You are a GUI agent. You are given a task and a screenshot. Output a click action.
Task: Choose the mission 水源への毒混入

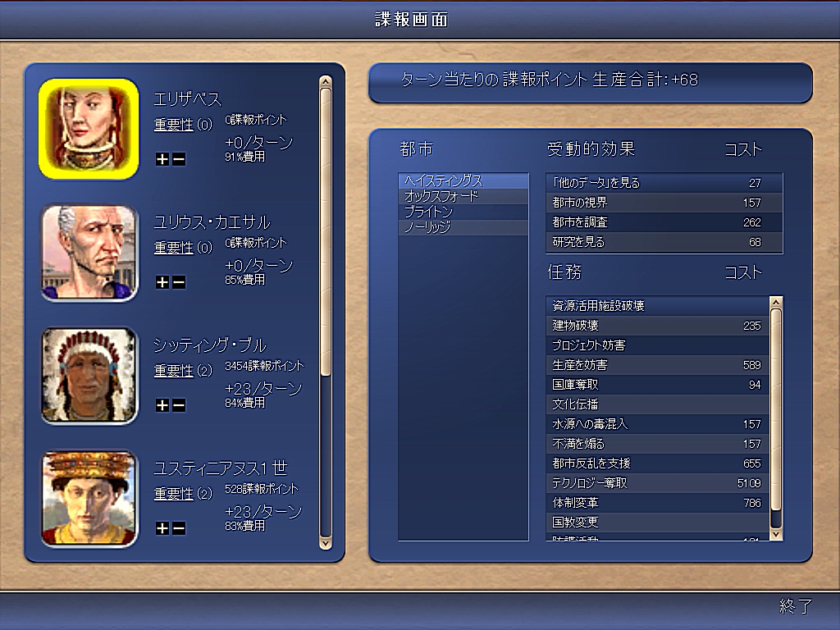(x=658, y=424)
